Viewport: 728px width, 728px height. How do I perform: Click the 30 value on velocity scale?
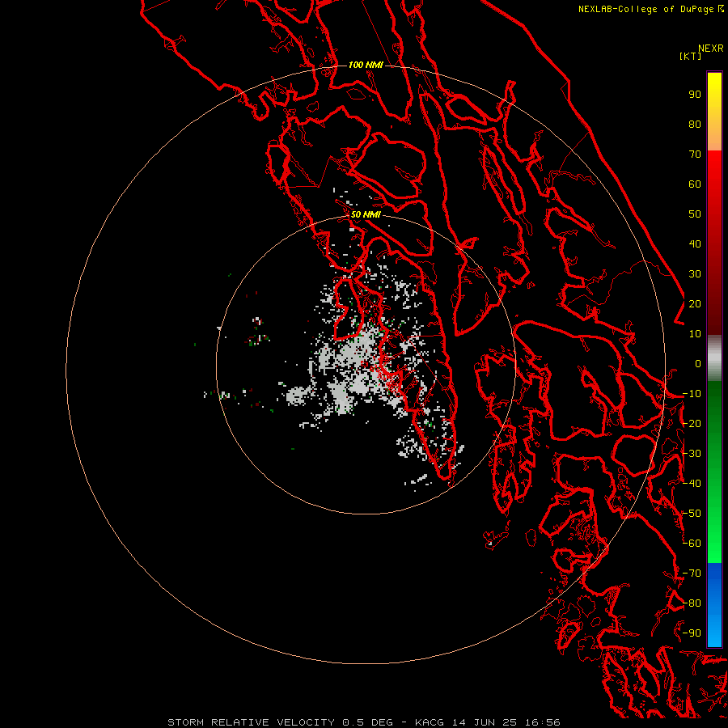pos(695,274)
